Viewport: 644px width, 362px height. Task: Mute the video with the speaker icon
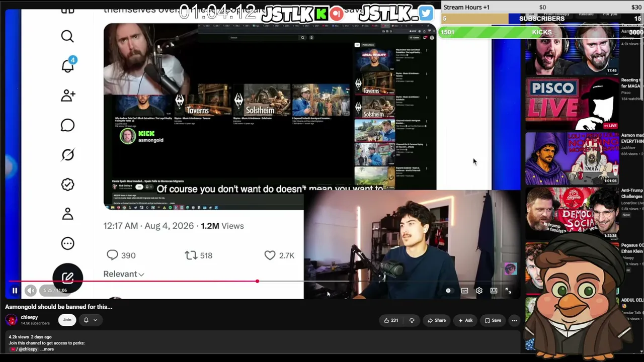[31, 291]
